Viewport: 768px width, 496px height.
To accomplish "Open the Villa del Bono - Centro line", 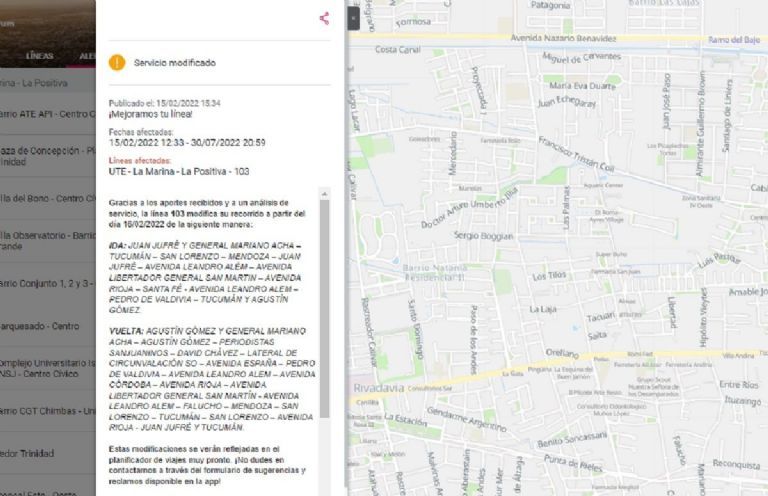I will pos(45,198).
